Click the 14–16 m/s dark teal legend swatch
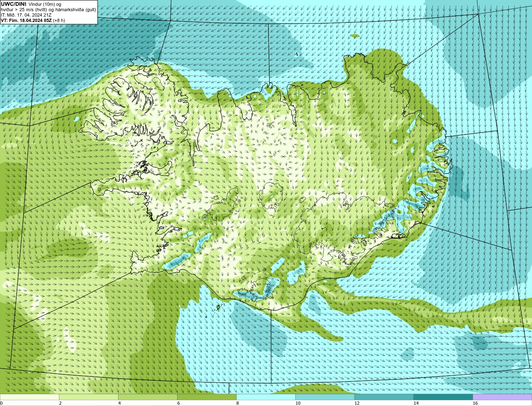The height and width of the screenshot is (406, 532). point(443,397)
